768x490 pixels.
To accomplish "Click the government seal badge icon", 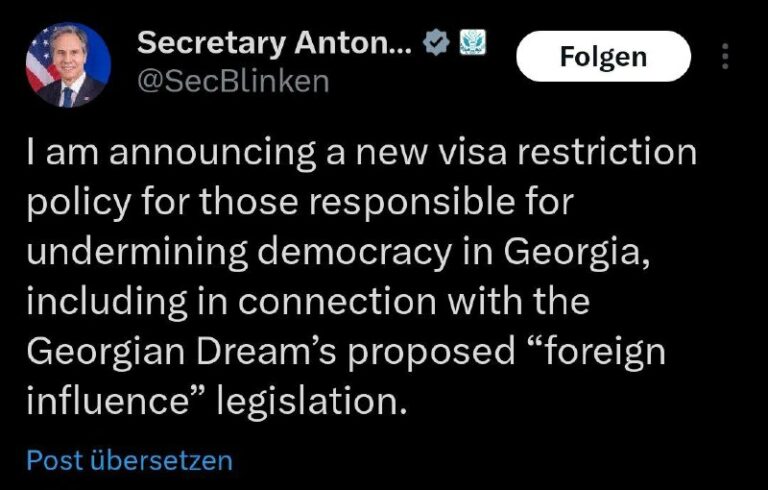I will (470, 44).
